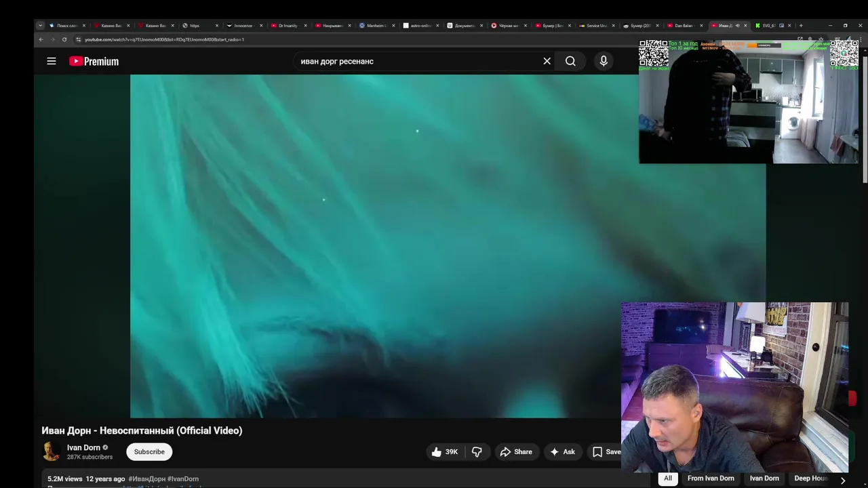Go back in the browser
Image resolution: width=868 pixels, height=488 pixels.
tap(41, 39)
